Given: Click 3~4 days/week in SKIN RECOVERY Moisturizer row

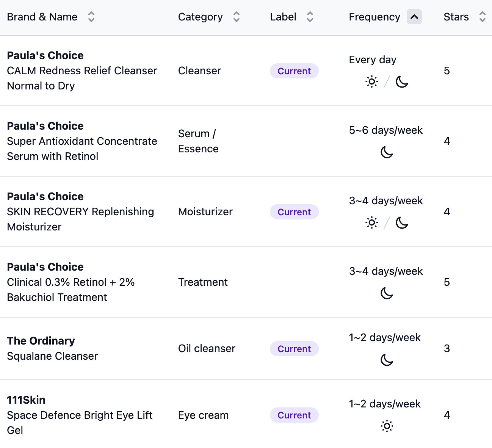Looking at the screenshot, I should pos(386,201).
